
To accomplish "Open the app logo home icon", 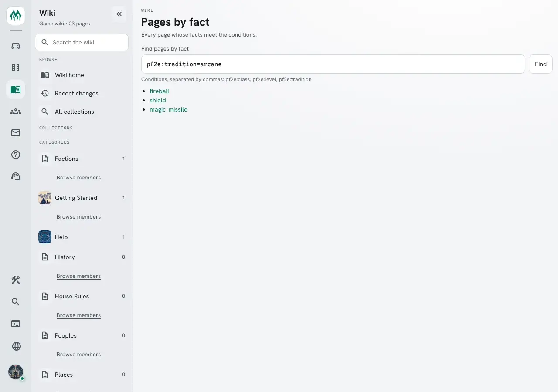I will 16,16.
